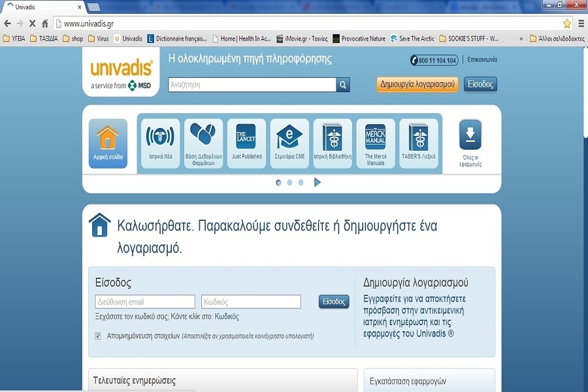Click the Αναζήτηση search field
Viewport: 588px width, 392px height.
252,85
